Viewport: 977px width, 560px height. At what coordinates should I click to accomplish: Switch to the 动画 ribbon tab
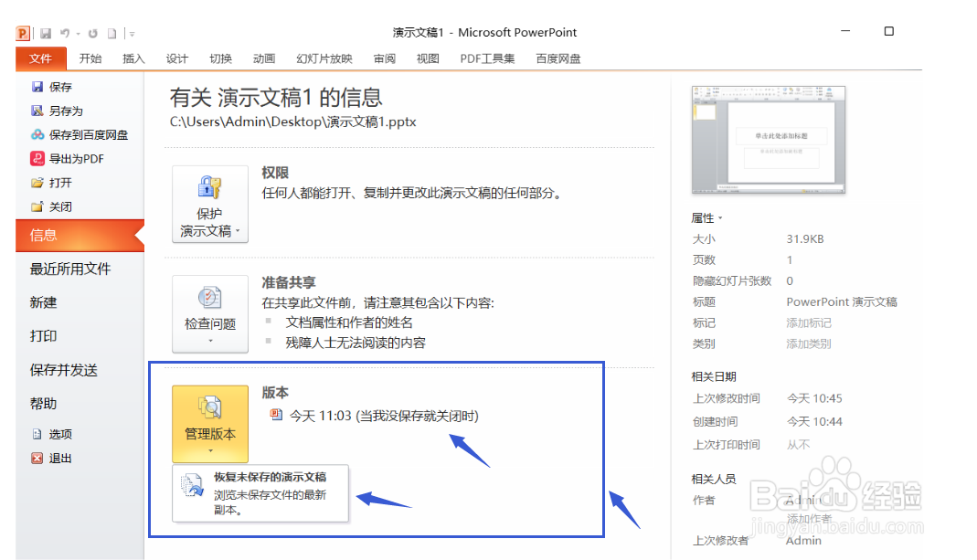click(x=264, y=58)
